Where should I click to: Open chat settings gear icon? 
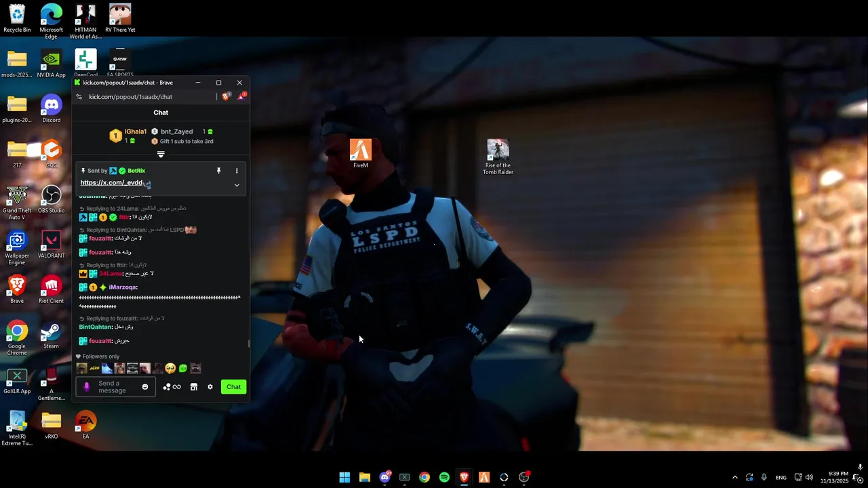pyautogui.click(x=210, y=387)
